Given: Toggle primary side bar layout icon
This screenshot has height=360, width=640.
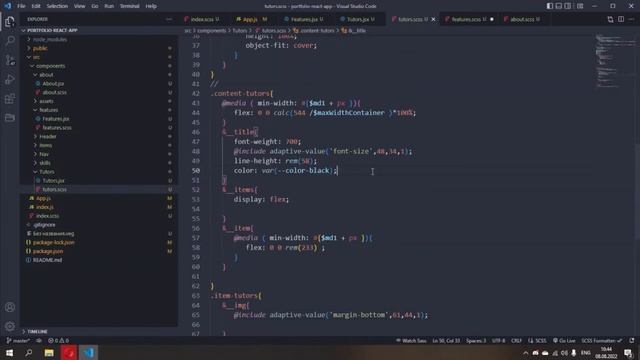Looking at the screenshot, I should 550,6.
